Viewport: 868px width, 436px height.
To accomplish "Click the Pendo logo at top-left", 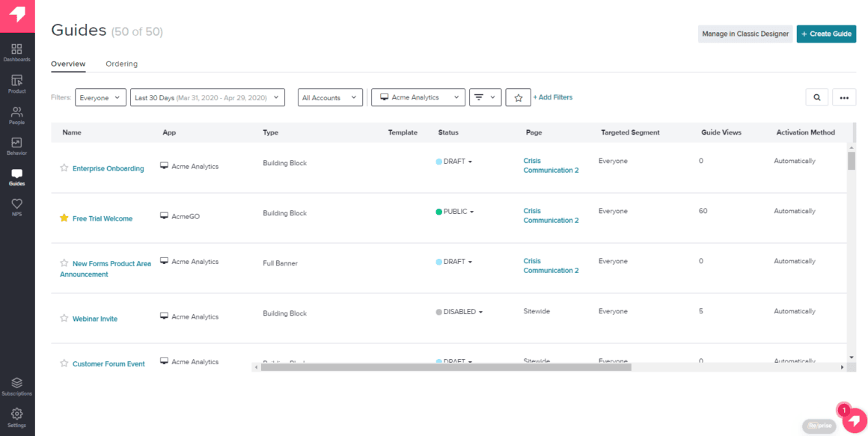I will (x=17, y=16).
